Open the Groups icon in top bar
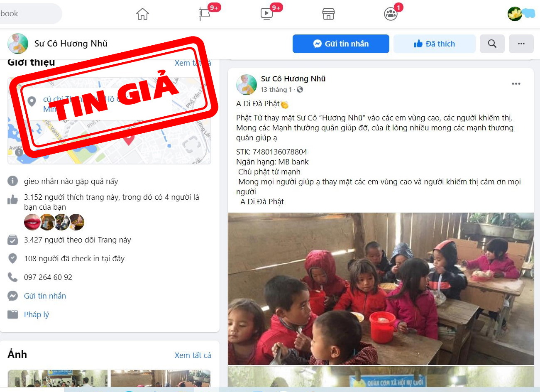The image size is (540, 392). [391, 14]
